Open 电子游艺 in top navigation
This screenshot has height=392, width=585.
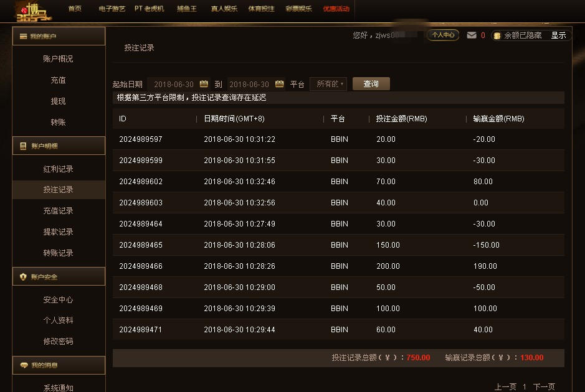112,9
